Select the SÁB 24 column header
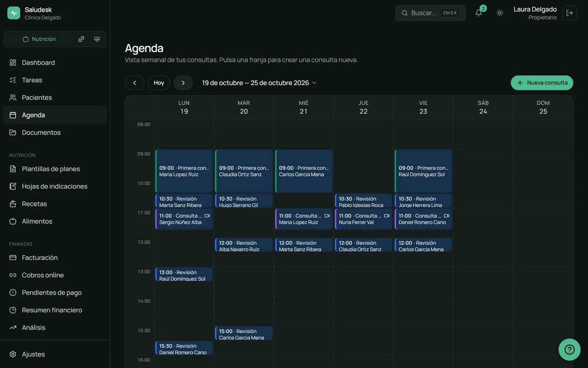 tap(483, 107)
